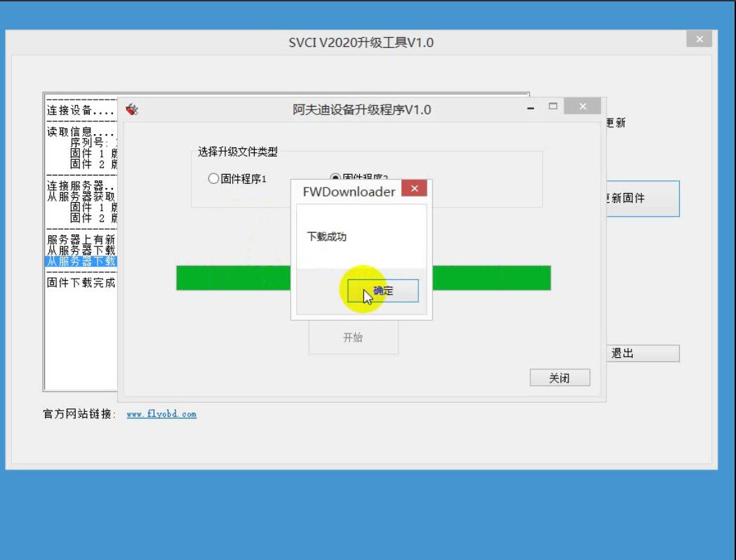Screen dimensions: 736x560
Task: Select the 固件程序1 radio button
Action: tap(213, 179)
